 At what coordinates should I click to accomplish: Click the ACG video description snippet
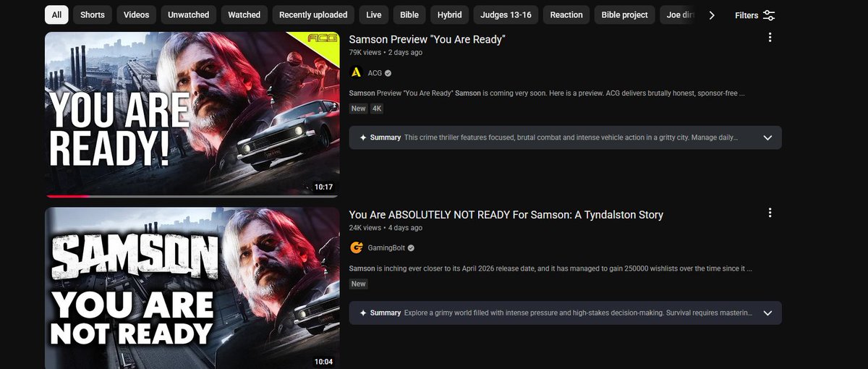click(547, 93)
